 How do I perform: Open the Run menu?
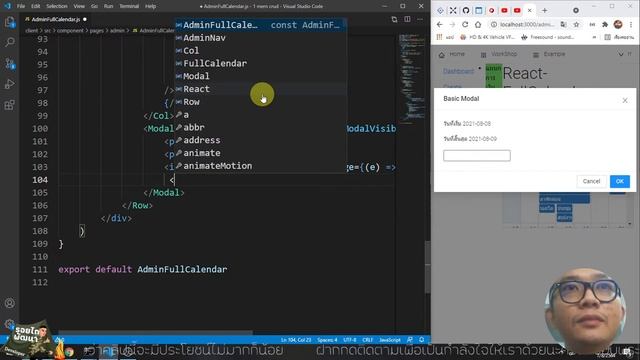tap(108, 6)
